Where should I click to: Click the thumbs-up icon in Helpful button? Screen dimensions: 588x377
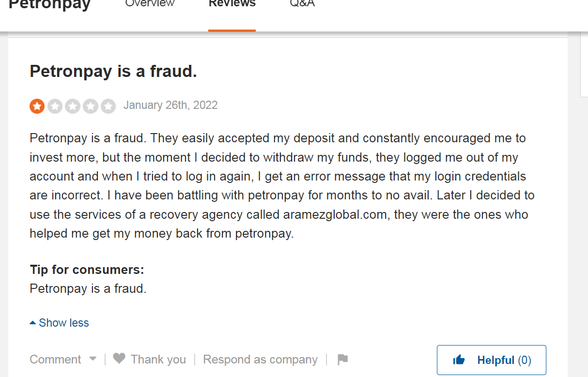coord(459,360)
